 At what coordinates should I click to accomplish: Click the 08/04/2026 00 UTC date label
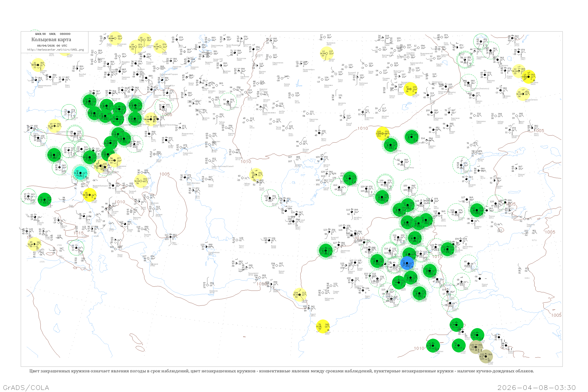[52, 45]
